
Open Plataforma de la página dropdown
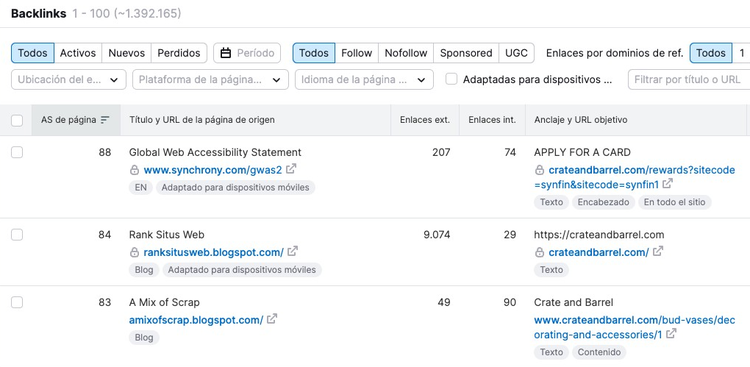click(x=210, y=79)
